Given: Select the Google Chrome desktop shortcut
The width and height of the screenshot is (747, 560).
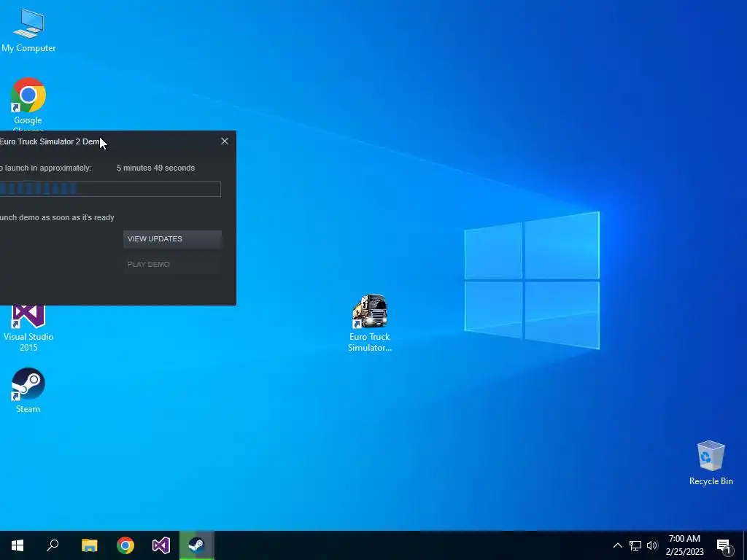Looking at the screenshot, I should [x=28, y=104].
